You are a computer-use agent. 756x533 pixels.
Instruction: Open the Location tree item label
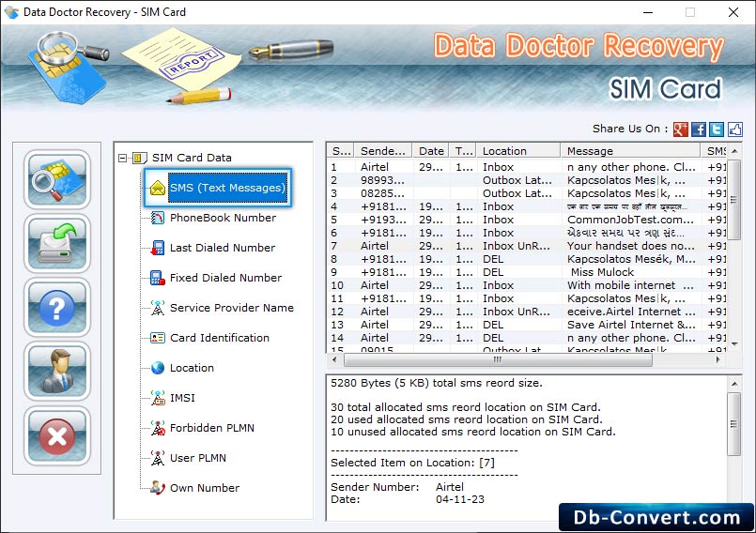coord(192,368)
